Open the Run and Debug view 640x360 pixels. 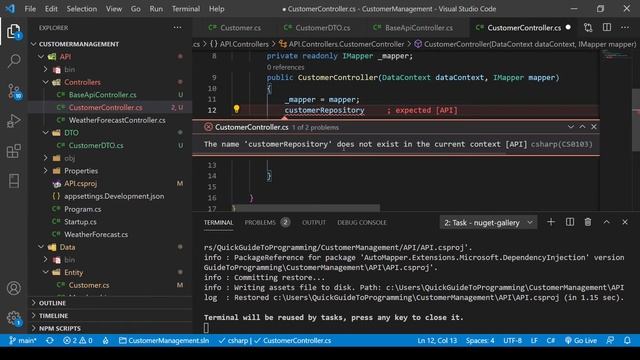pyautogui.click(x=14, y=121)
